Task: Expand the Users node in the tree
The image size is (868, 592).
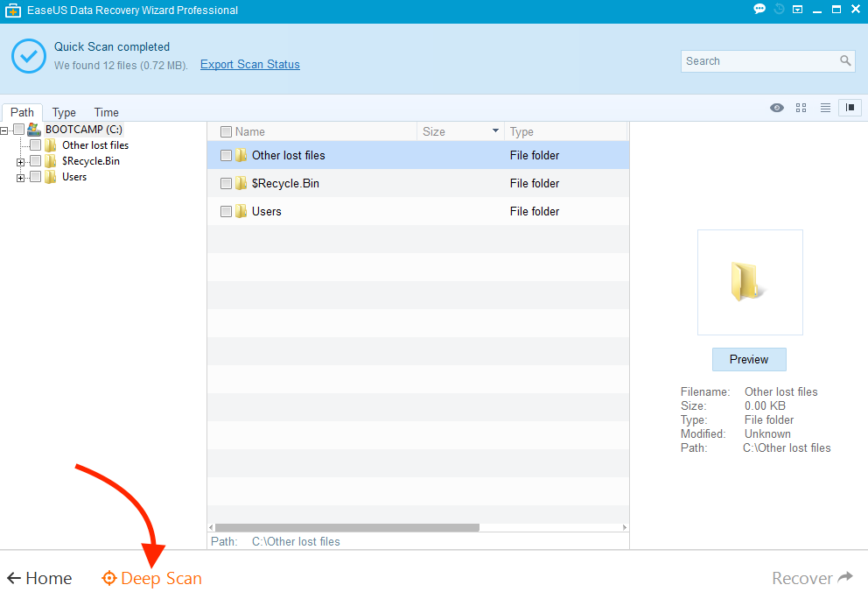Action: [20, 178]
